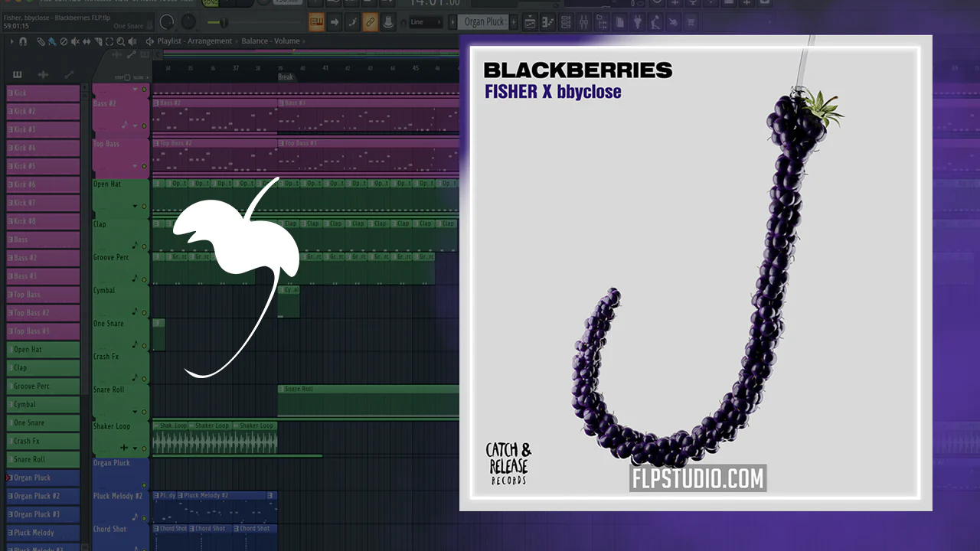Open the Channel rack view icon
The height and width of the screenshot is (551, 980).
pyautogui.click(x=567, y=22)
